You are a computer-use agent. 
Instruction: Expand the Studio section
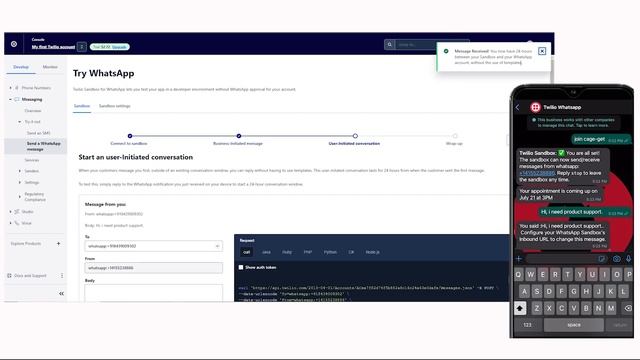[11, 211]
